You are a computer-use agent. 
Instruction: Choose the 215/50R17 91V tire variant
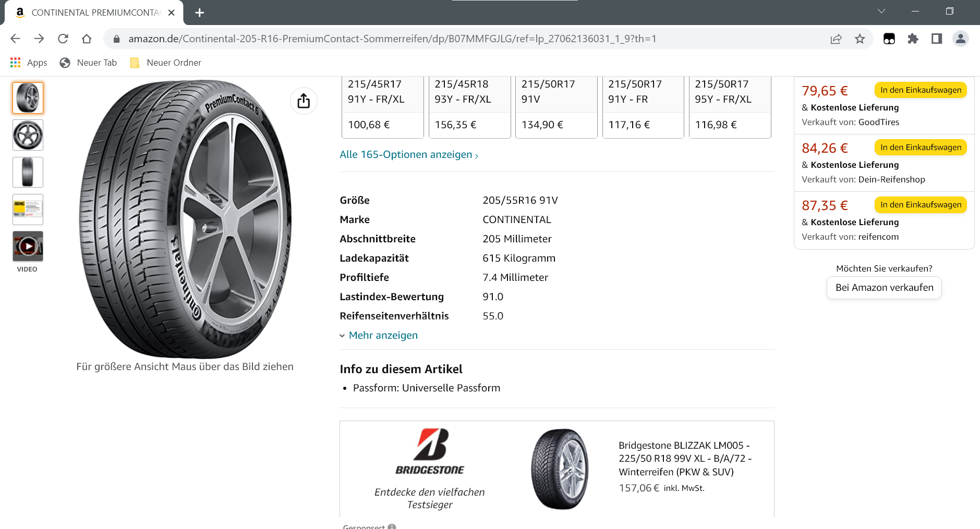pos(556,106)
